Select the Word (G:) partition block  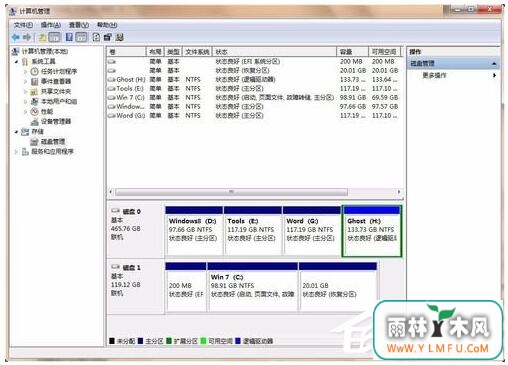[x=312, y=232]
